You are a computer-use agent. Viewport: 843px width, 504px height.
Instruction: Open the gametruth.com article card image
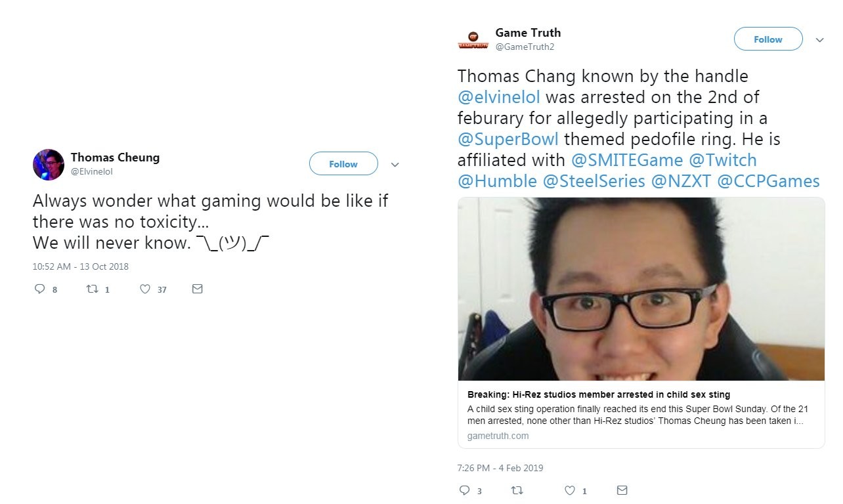click(641, 289)
